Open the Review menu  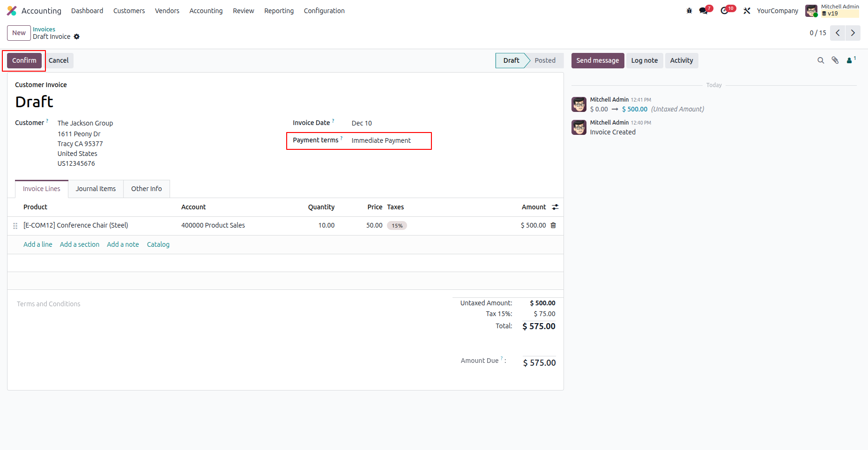244,11
